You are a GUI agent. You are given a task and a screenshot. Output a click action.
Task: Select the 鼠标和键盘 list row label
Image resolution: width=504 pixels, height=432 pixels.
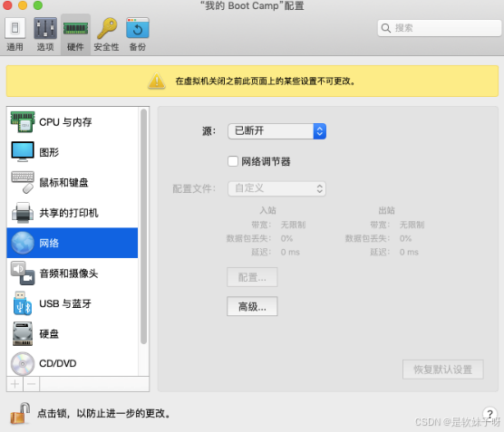click(x=63, y=182)
